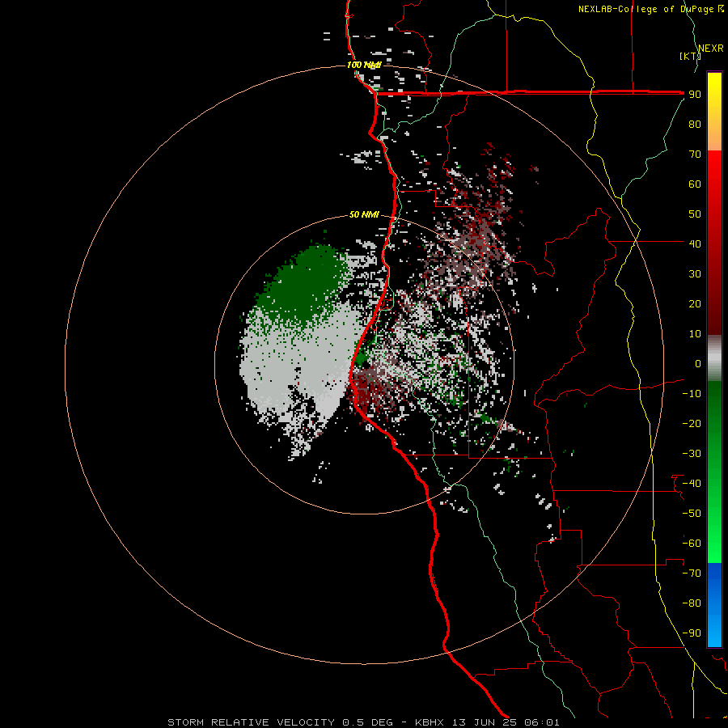The height and width of the screenshot is (728, 728).
Task: Click the 0 value on the velocity scale
Action: [698, 364]
